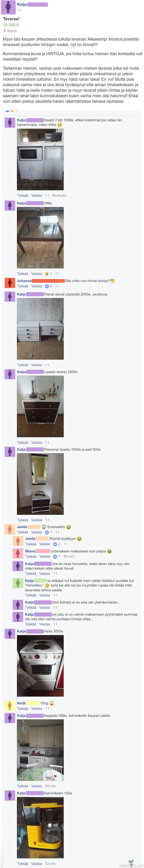Click the Muokattu edited label
Screen dimensions: 144x868
(x=59, y=195)
